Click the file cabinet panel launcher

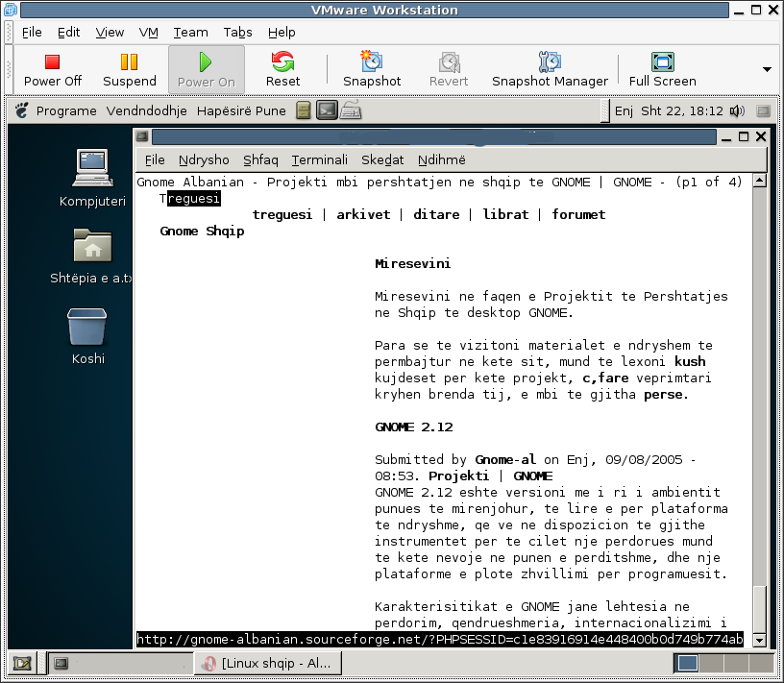coord(304,110)
